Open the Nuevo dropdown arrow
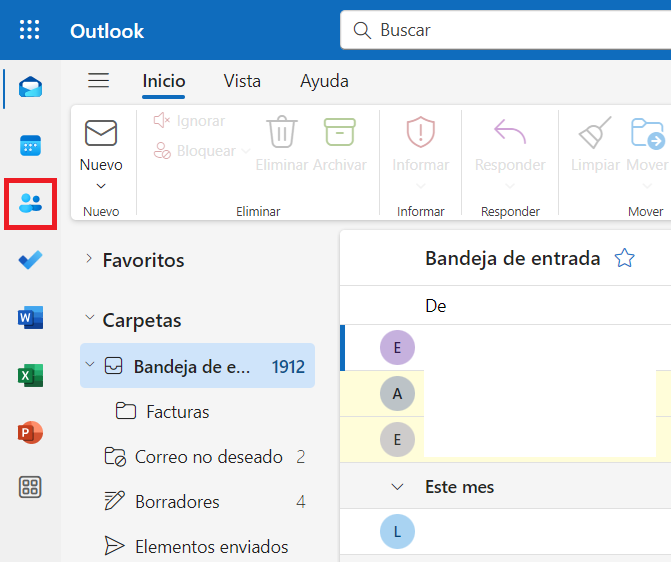The width and height of the screenshot is (671, 562). point(101,186)
